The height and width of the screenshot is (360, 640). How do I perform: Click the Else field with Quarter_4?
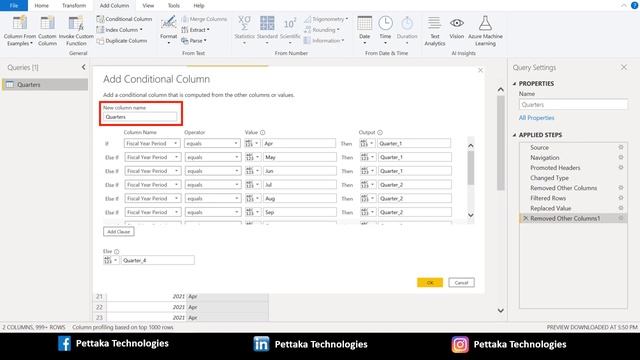click(158, 260)
